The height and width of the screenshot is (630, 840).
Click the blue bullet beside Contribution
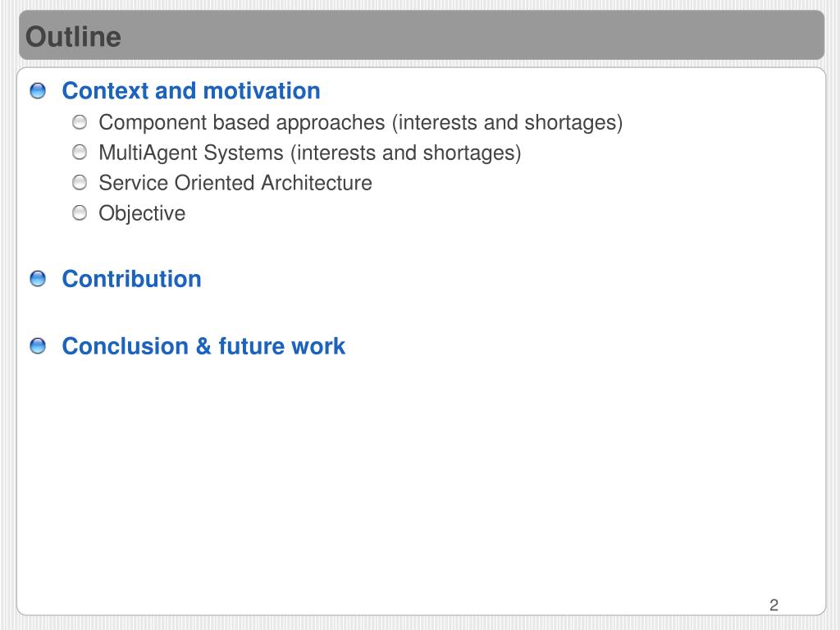(38, 279)
